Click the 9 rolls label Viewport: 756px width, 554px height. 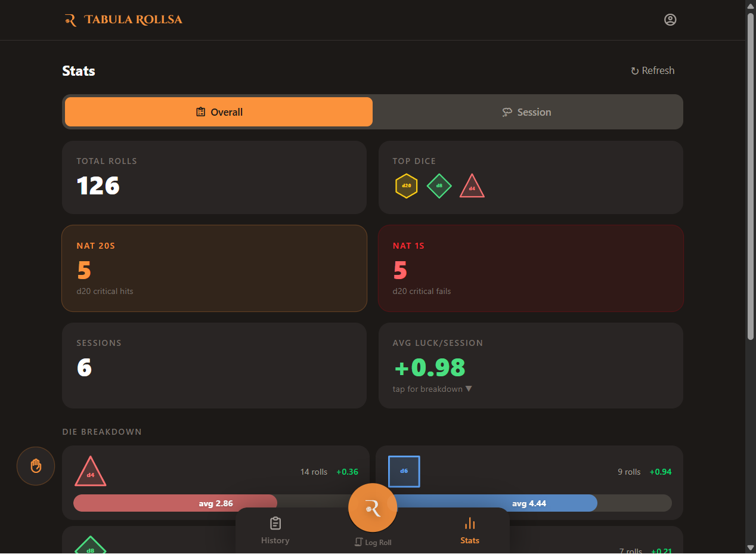click(x=629, y=472)
